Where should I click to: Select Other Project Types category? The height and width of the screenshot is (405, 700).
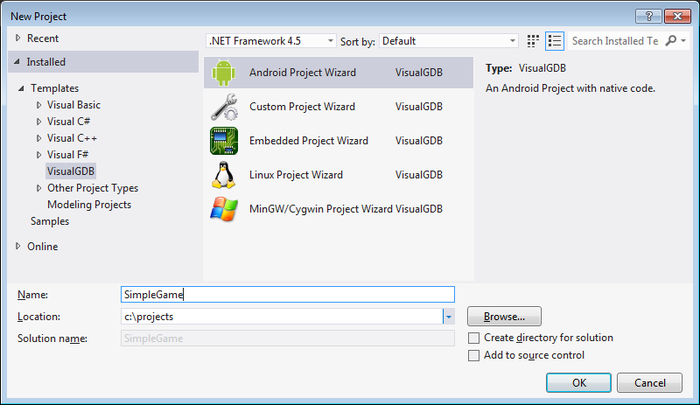pyautogui.click(x=93, y=188)
